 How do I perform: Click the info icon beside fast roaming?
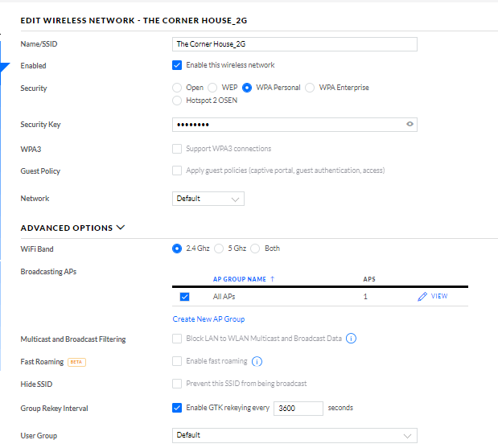click(257, 361)
